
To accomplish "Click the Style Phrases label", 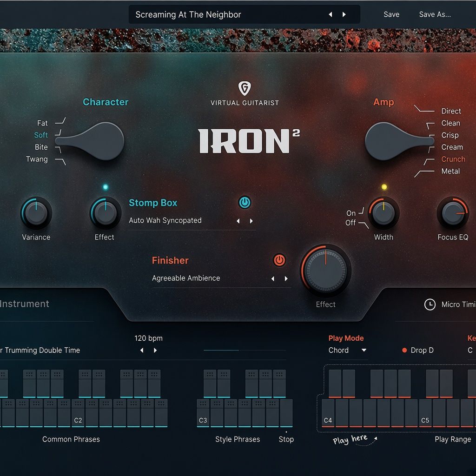I will pos(238,439).
